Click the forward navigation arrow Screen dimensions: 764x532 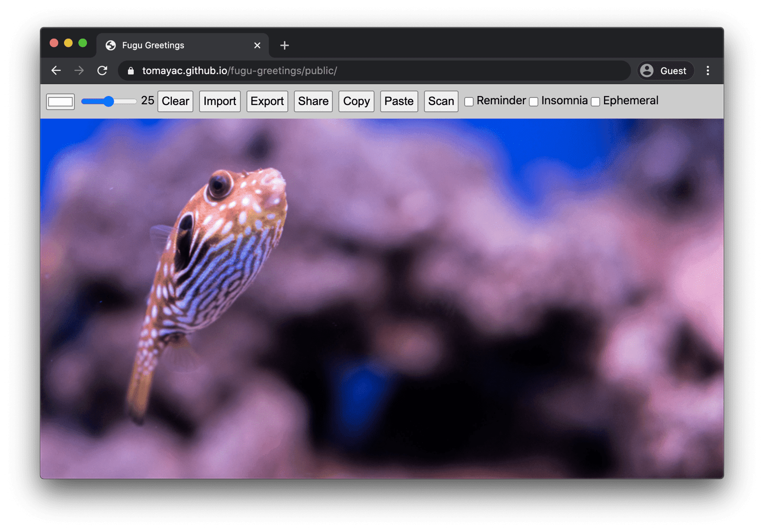79,70
